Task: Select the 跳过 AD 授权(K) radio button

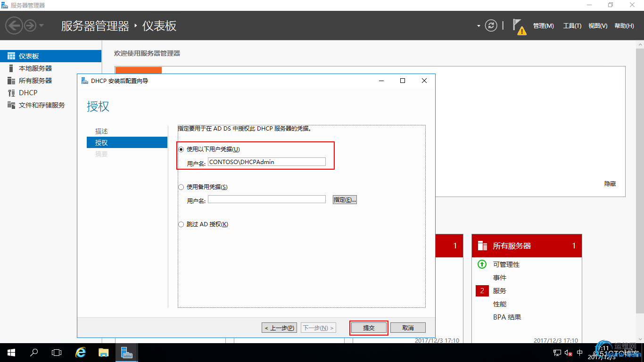Action: (x=181, y=224)
